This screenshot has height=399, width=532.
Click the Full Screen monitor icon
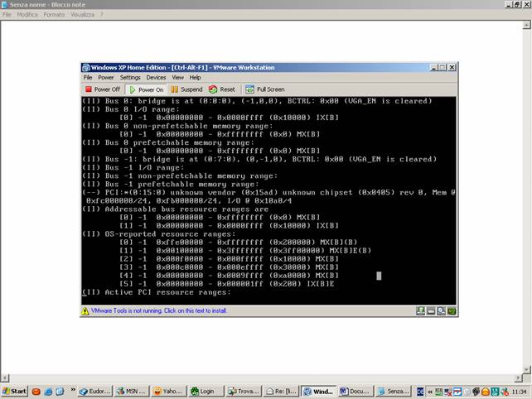pyautogui.click(x=249, y=89)
